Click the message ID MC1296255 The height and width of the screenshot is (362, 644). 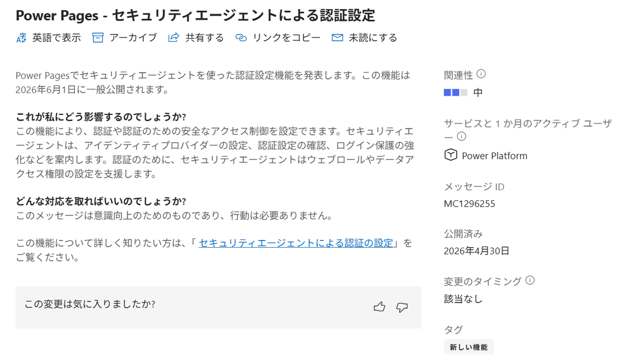click(x=470, y=204)
